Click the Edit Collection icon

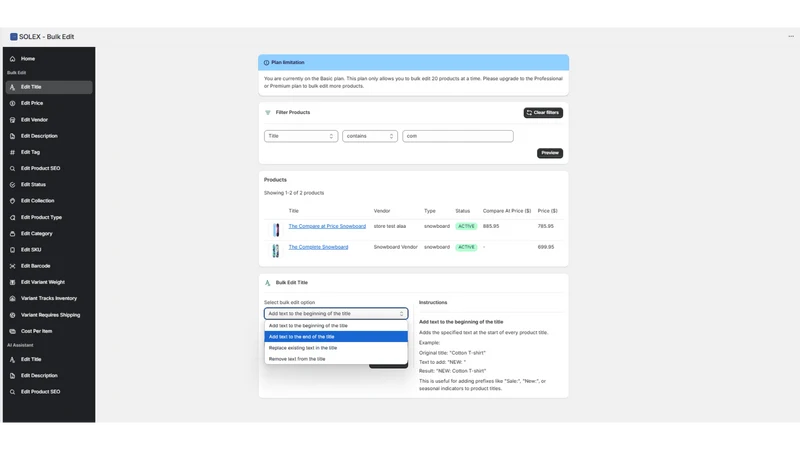click(12, 201)
